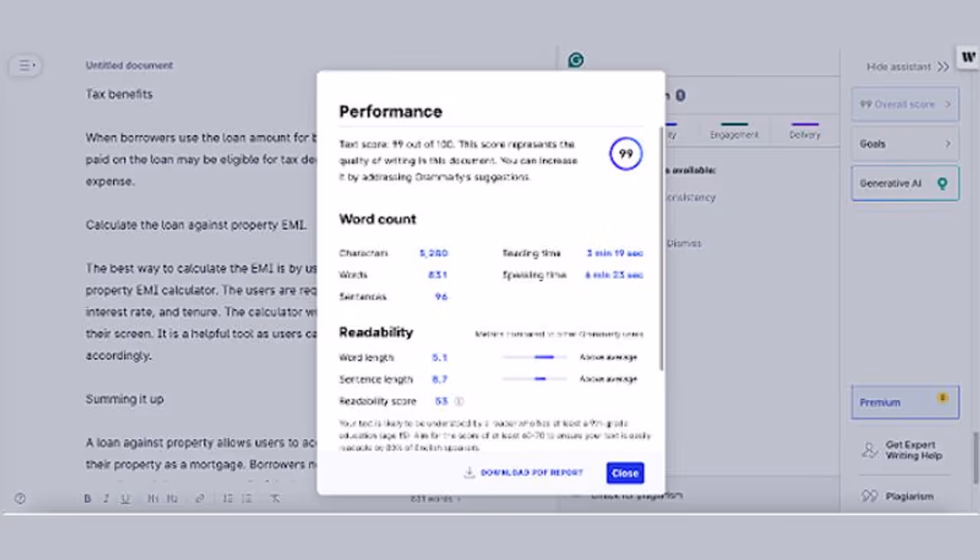Screen dimensions: 980x560
Task: Click the help question mark icon
Action: [20, 499]
